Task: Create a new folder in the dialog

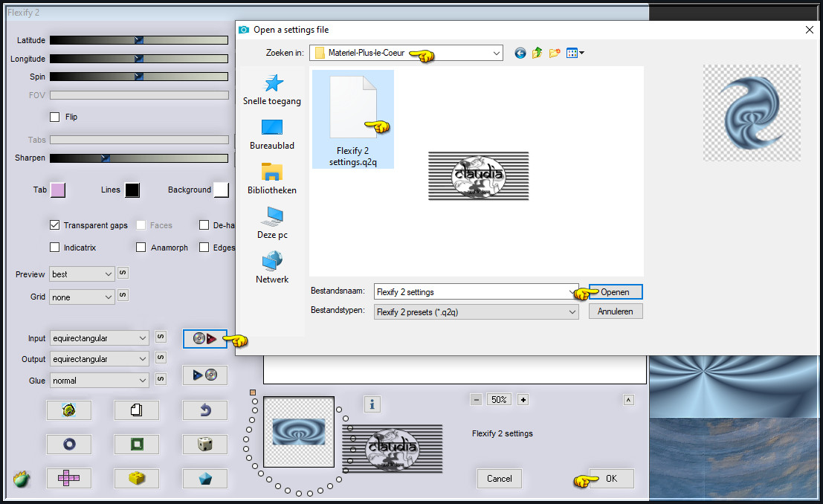Action: (555, 53)
